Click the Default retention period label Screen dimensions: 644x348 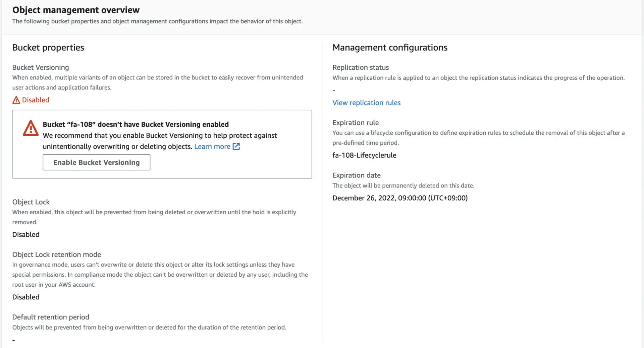(x=51, y=317)
